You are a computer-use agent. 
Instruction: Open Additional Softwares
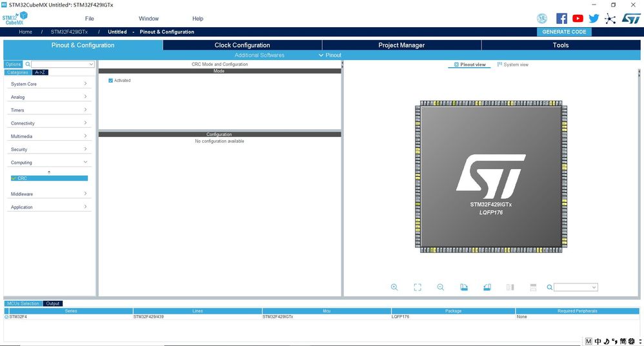[259, 55]
